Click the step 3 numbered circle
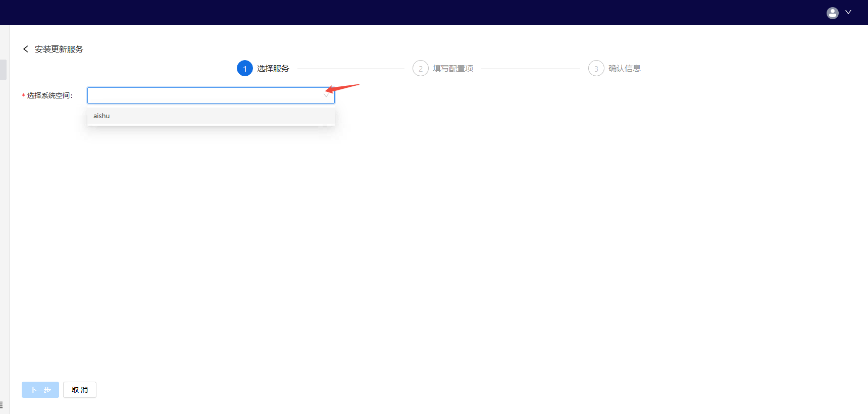 (596, 69)
